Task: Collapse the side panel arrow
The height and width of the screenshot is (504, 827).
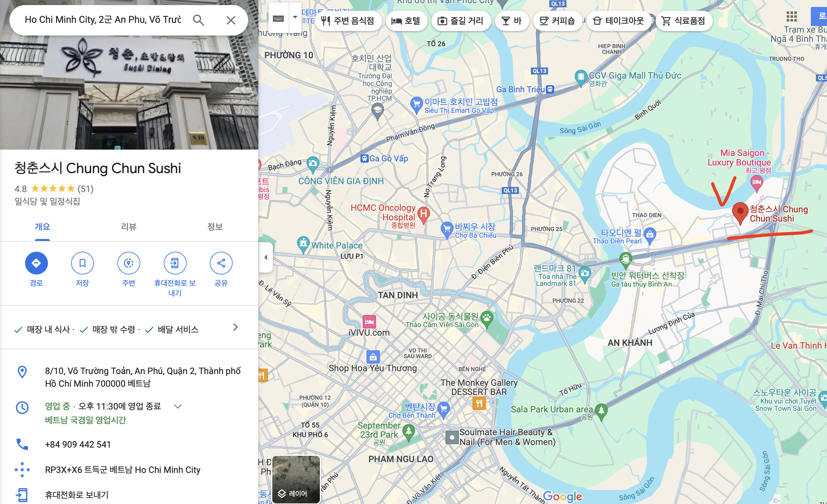Action: click(x=266, y=257)
